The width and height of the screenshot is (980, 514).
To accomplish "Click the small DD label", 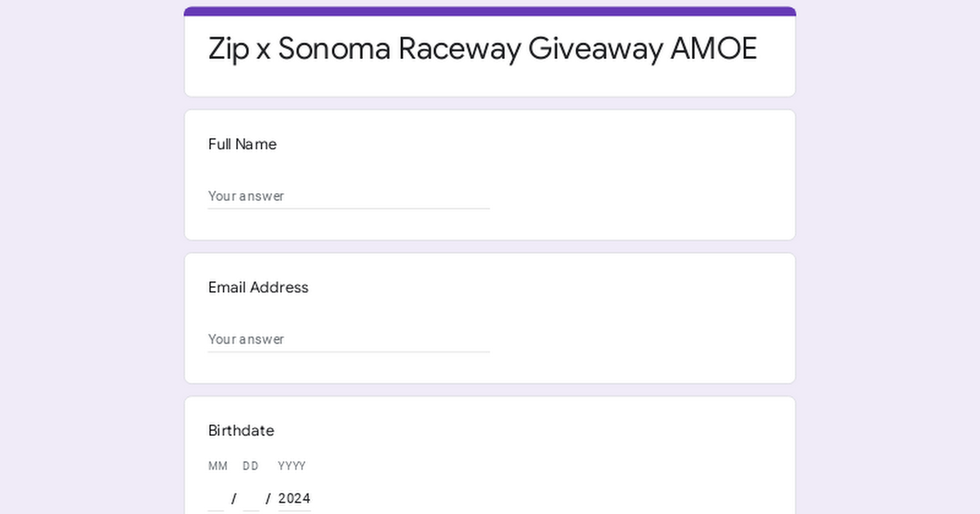I will [251, 466].
